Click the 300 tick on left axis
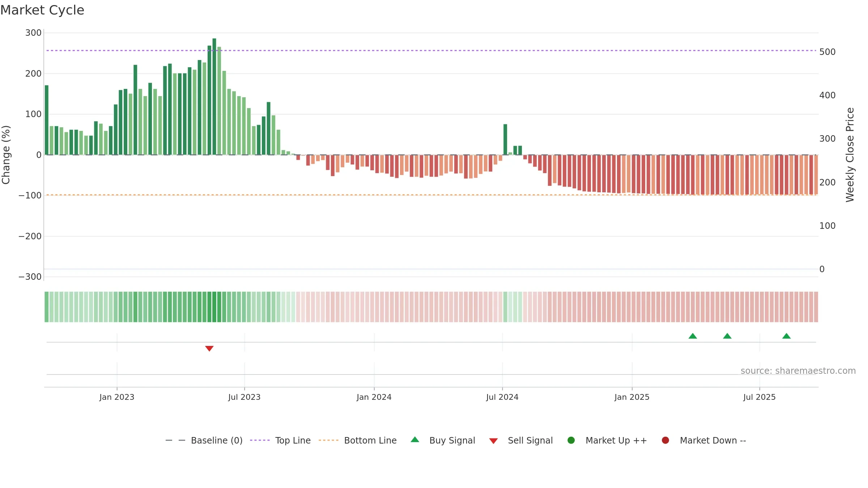 tap(33, 33)
